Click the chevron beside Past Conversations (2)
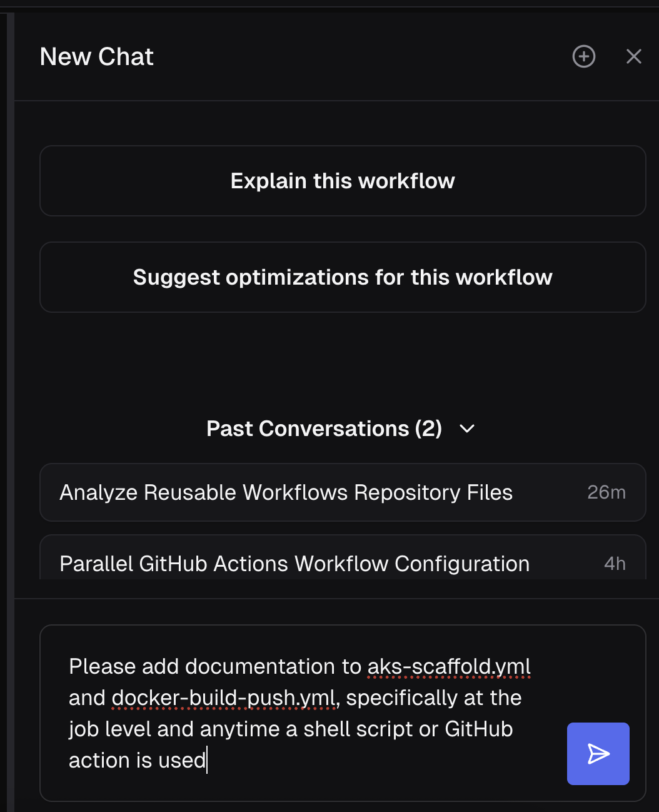Screen dimensions: 659x812 tap(466, 429)
